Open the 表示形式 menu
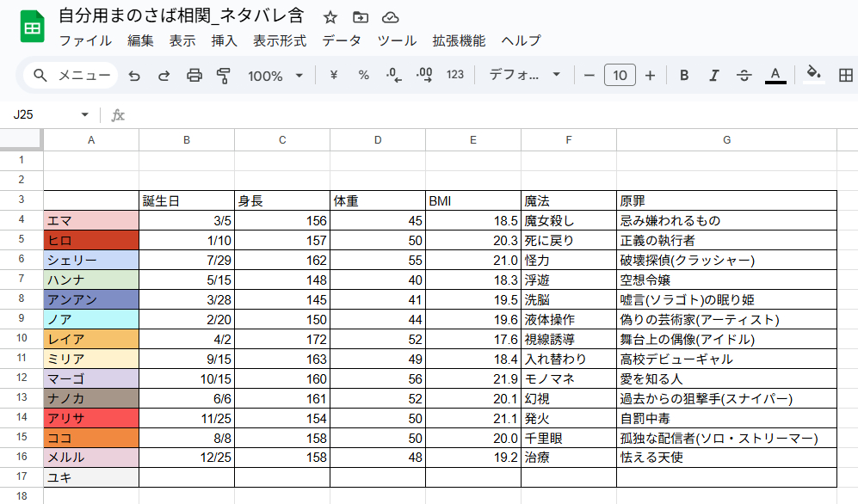 (x=280, y=40)
